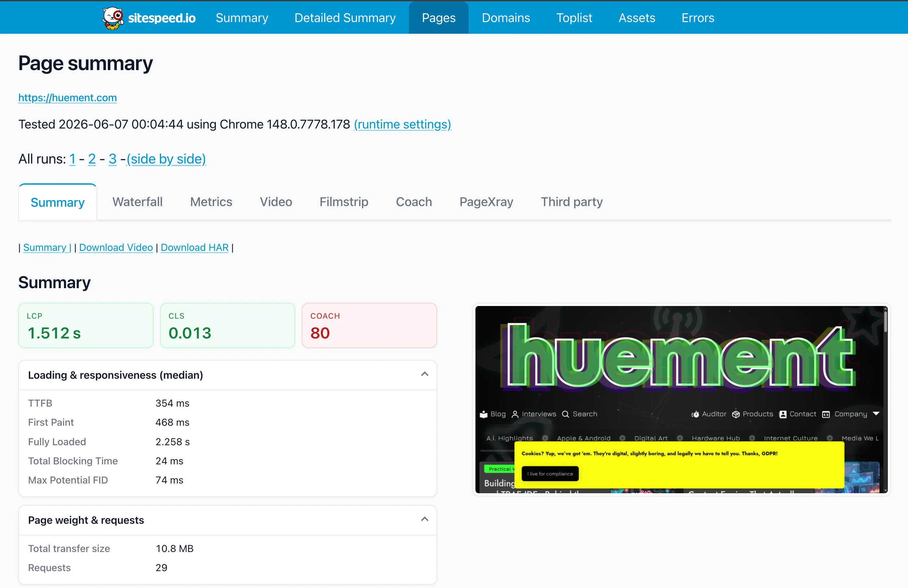The height and width of the screenshot is (588, 908).
Task: Click the Blog icon in screenshot
Action: 483,414
